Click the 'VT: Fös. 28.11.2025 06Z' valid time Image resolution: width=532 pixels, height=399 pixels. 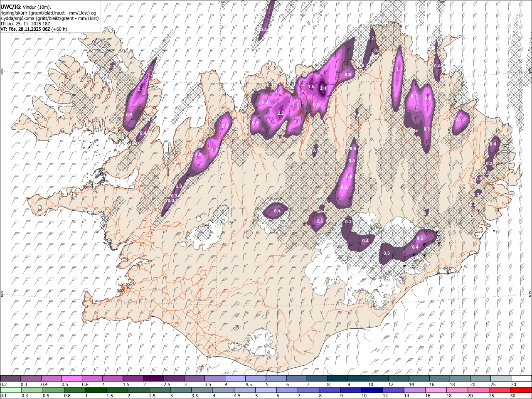[25, 29]
